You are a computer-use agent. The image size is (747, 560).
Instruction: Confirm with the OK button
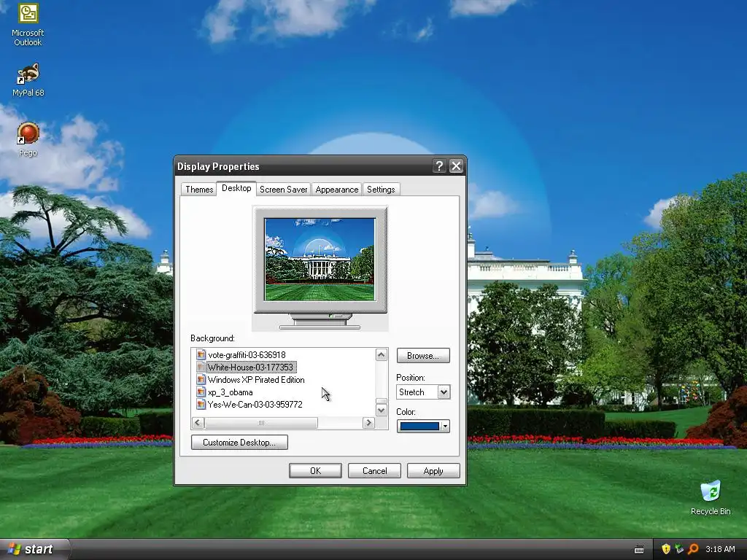pos(315,471)
